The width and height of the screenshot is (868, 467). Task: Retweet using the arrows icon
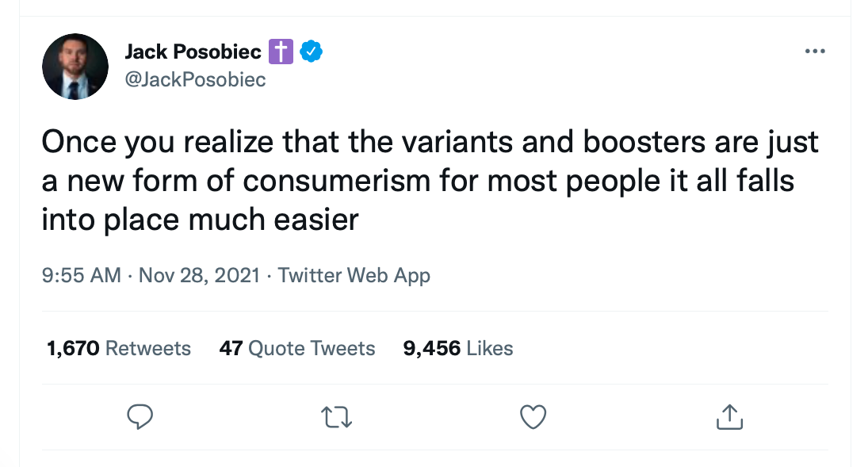point(338,416)
